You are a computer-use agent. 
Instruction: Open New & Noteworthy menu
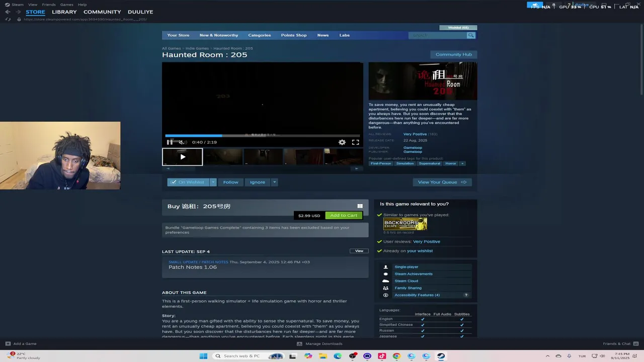[219, 35]
